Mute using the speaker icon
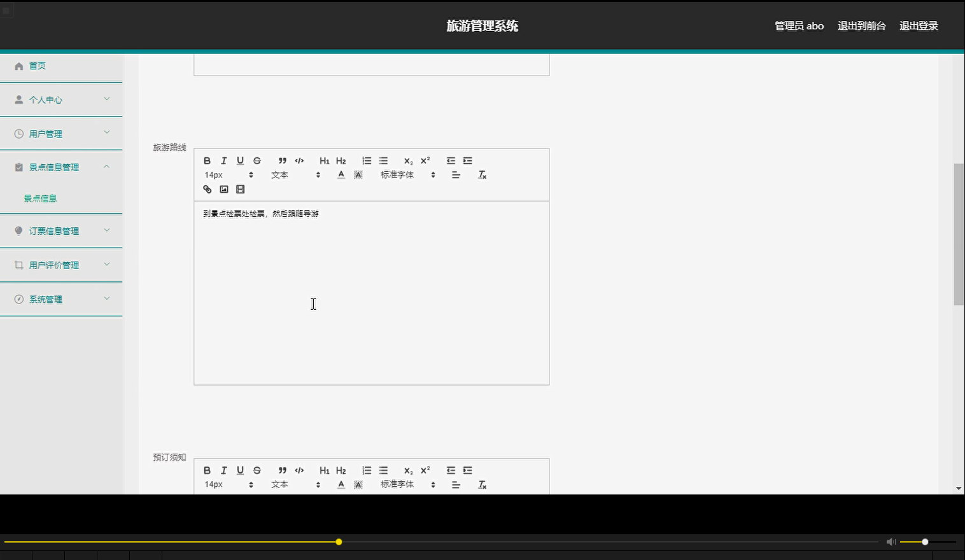Screen dimensions: 965x560 click(891, 542)
